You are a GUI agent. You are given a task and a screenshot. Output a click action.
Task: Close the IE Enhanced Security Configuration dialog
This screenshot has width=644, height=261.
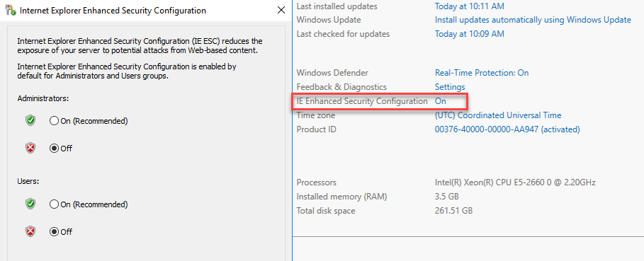pos(281,10)
